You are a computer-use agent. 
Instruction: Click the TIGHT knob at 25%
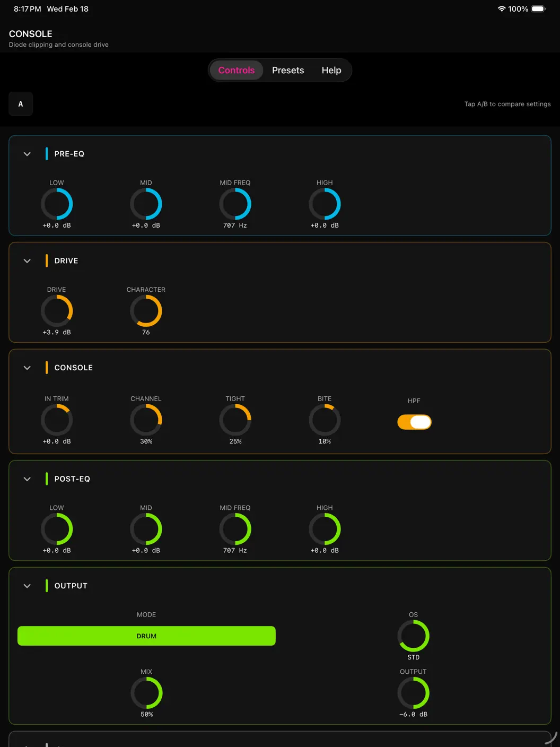click(x=235, y=420)
